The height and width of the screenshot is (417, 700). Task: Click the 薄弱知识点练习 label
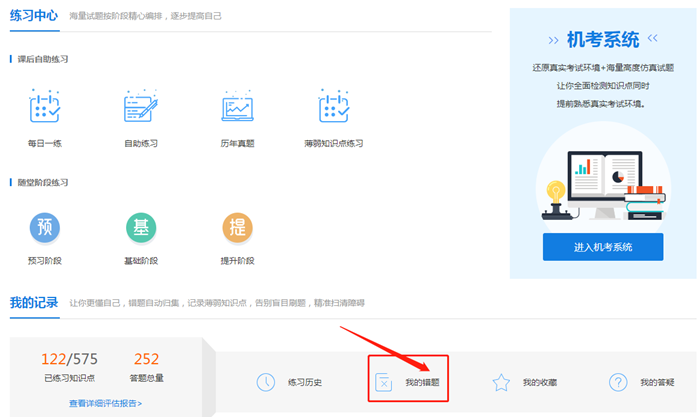pos(334,143)
